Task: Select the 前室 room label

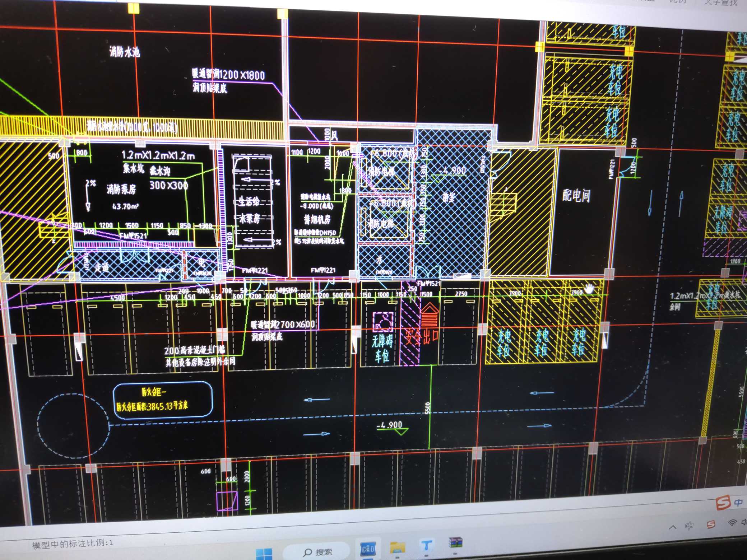Action: pos(449,197)
